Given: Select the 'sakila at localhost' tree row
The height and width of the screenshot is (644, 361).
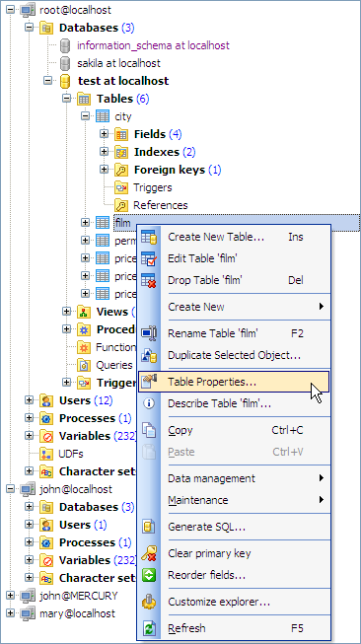Looking at the screenshot, I should click(x=118, y=63).
